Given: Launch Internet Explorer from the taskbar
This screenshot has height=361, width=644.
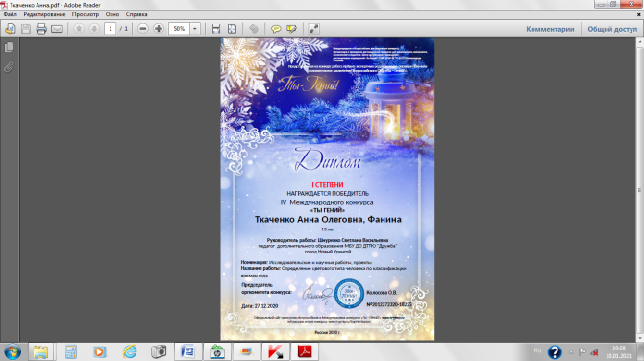Looking at the screenshot, I should coord(130,351).
